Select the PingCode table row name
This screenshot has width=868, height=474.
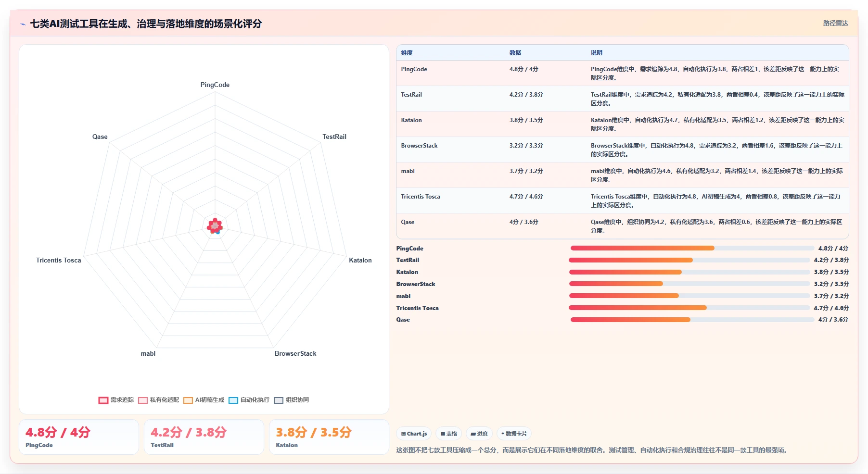pos(414,69)
